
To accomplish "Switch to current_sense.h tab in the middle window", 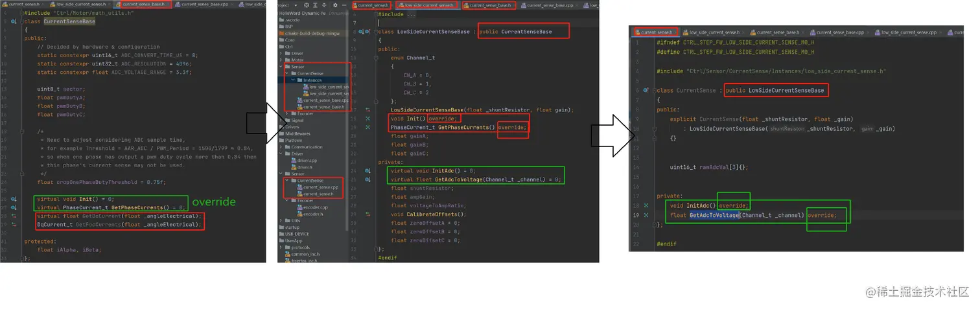I will pos(371,5).
